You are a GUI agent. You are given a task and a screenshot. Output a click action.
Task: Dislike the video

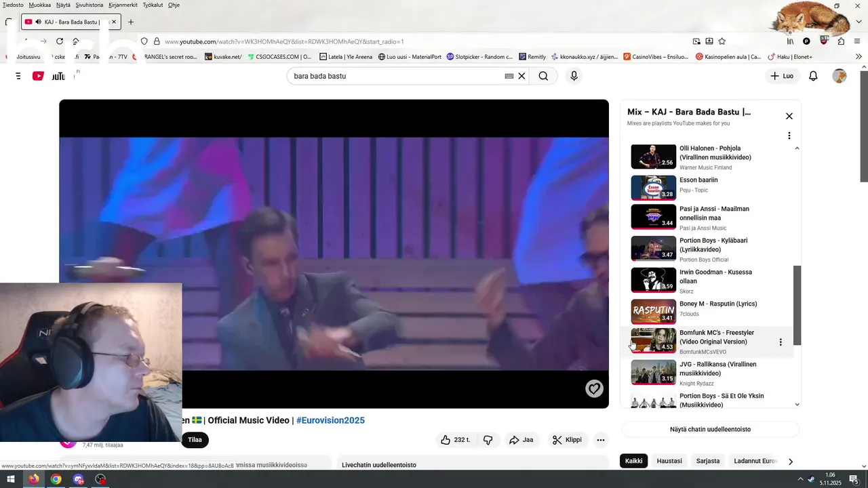pos(488,440)
